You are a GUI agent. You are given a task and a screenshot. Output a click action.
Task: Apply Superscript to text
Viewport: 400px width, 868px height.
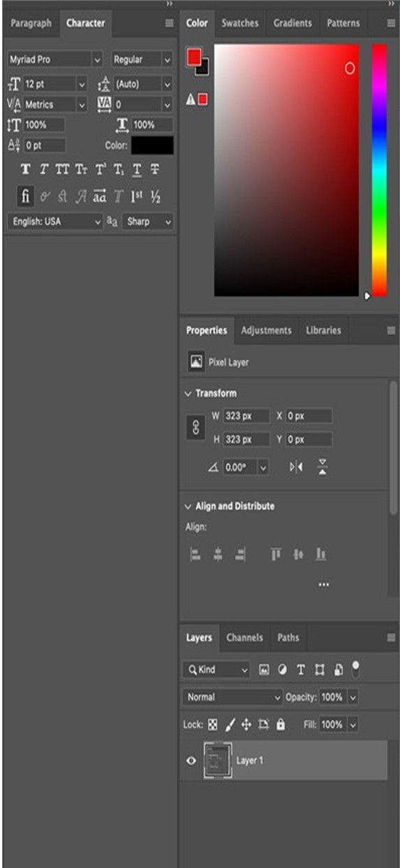pos(101,169)
